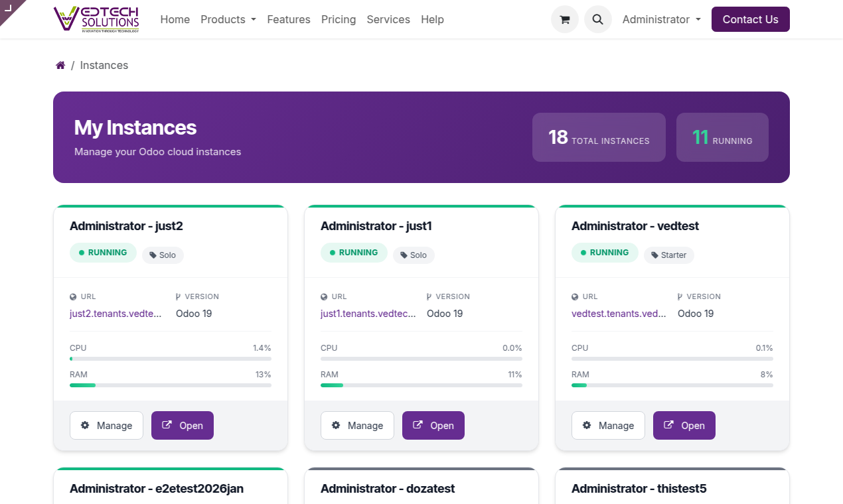
Task: Click the version branch icon on just2 card
Action: pos(178,297)
